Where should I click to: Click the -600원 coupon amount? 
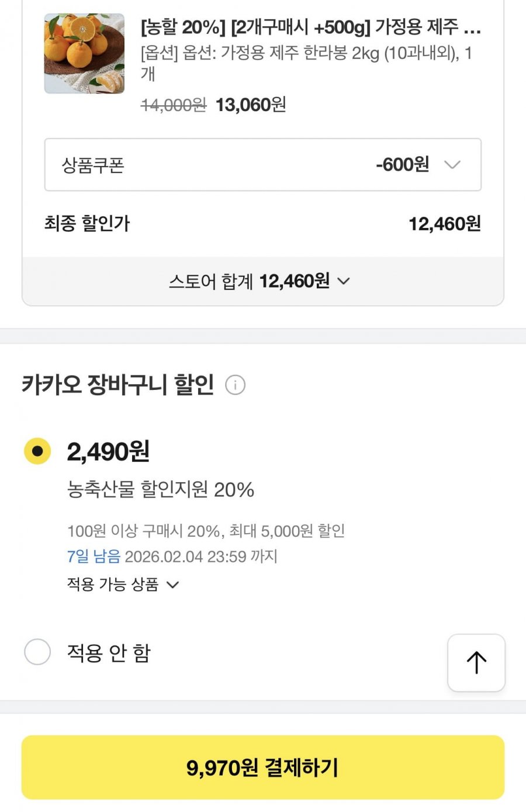tap(402, 164)
